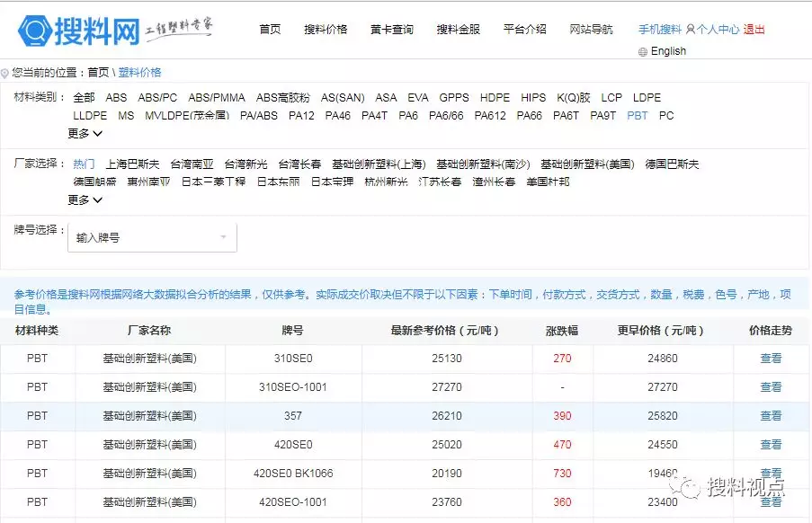Click the 个人中心 user icon
Viewport: 812px width, 523px height.
690,30
